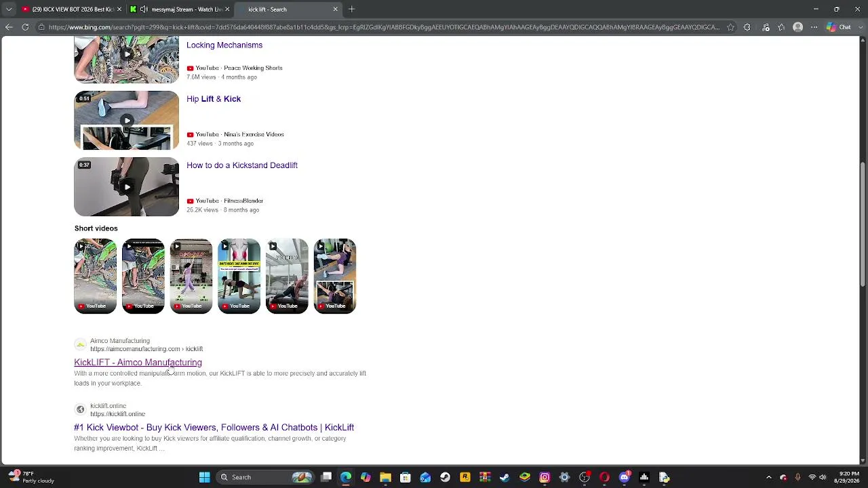The width and height of the screenshot is (868, 488).
Task: Play the Kickstand Deadlift video thumbnail
Action: coord(127,187)
